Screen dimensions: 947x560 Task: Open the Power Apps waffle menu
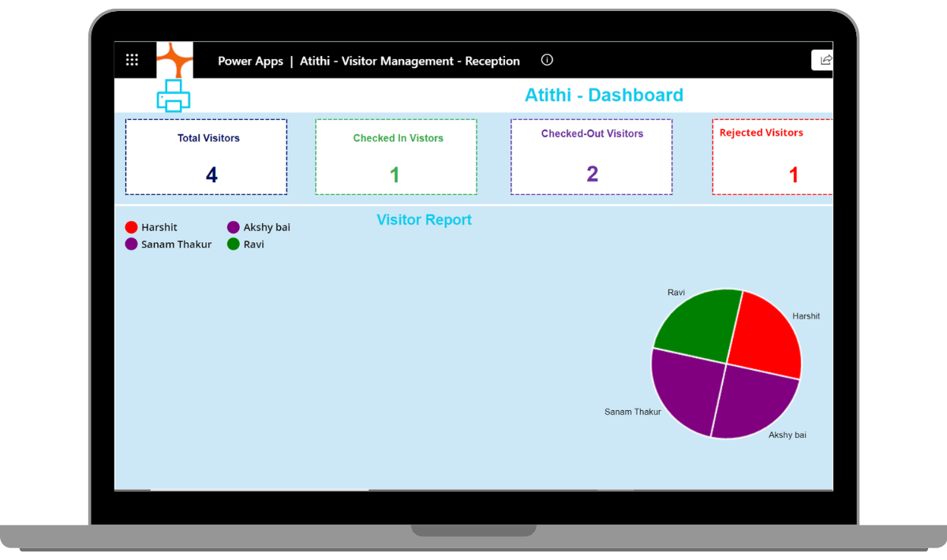click(132, 59)
